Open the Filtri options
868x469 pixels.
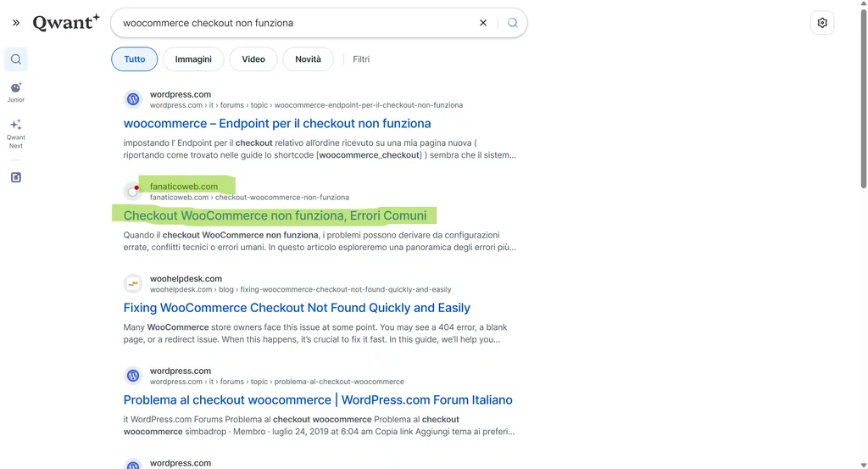point(361,59)
